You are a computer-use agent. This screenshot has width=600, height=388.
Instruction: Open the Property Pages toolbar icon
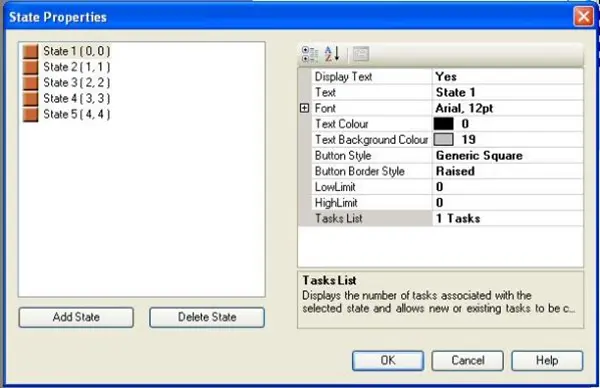coord(360,54)
